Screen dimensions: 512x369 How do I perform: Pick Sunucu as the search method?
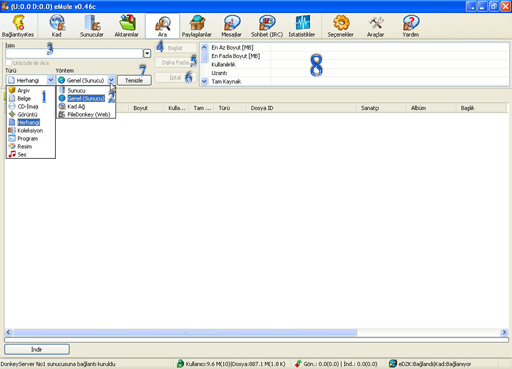[86, 90]
